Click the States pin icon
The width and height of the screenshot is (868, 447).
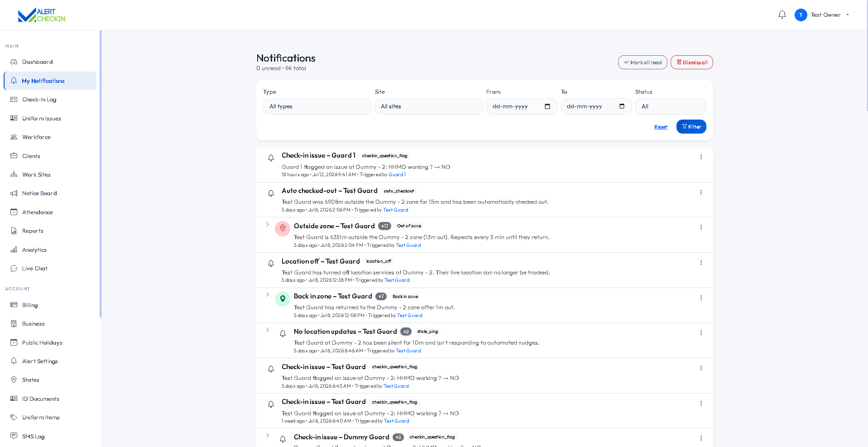pyautogui.click(x=14, y=380)
